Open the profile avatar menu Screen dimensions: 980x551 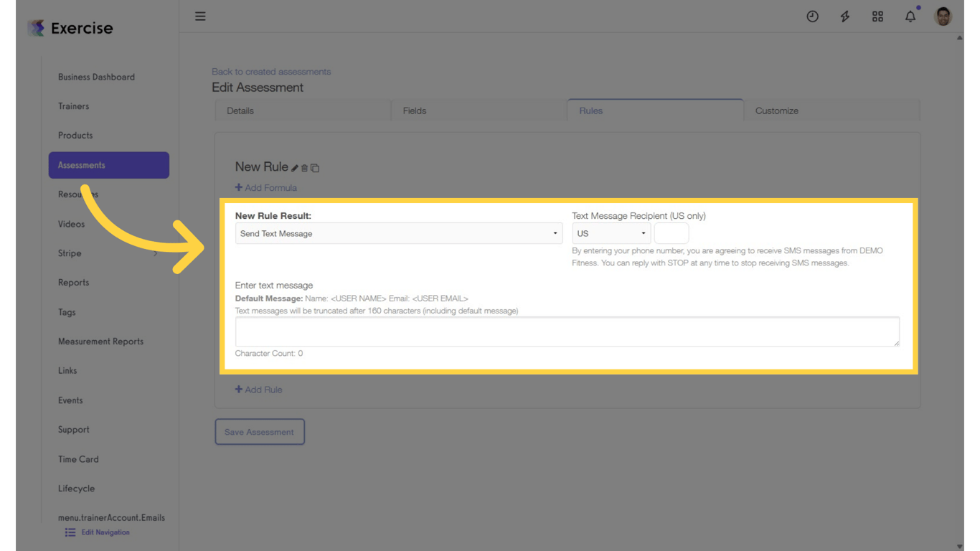[x=942, y=16]
